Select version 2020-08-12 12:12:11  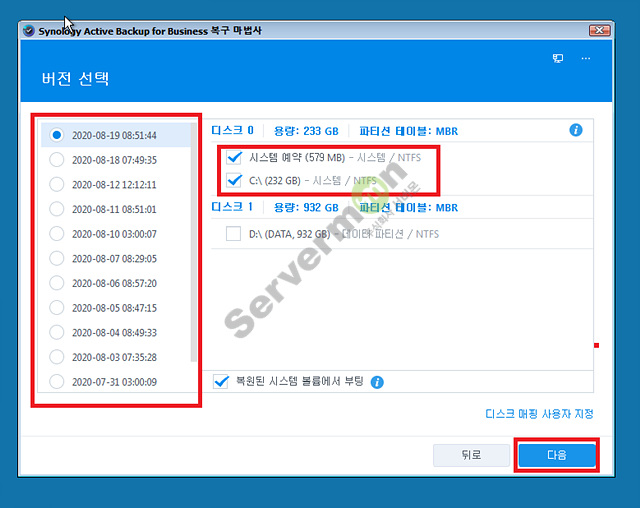point(56,184)
